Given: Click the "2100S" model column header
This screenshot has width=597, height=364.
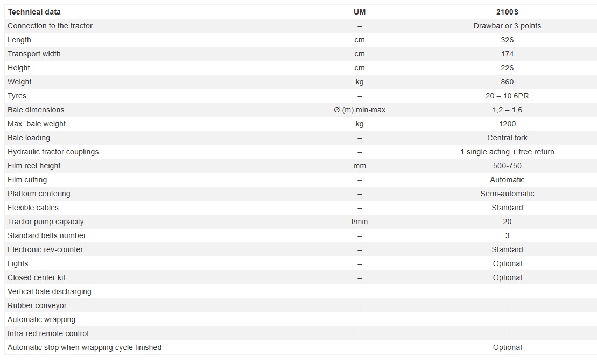Looking at the screenshot, I should [x=507, y=12].
